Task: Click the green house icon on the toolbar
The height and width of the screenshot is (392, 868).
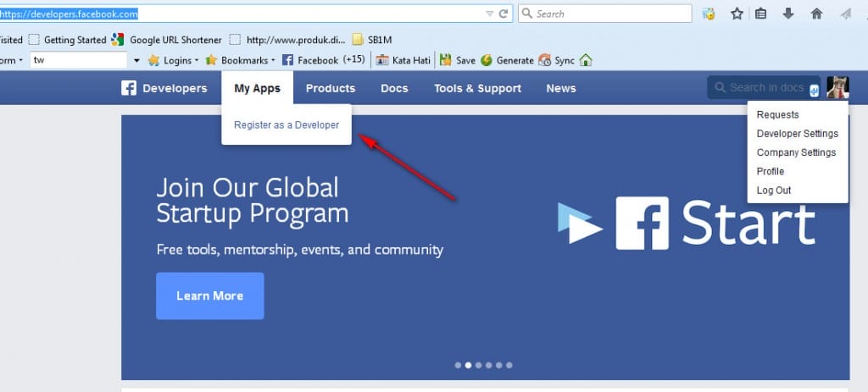Action: click(586, 60)
